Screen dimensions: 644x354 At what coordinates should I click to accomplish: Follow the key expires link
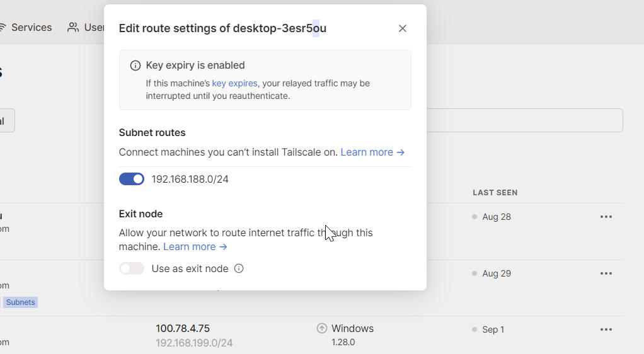(x=234, y=83)
